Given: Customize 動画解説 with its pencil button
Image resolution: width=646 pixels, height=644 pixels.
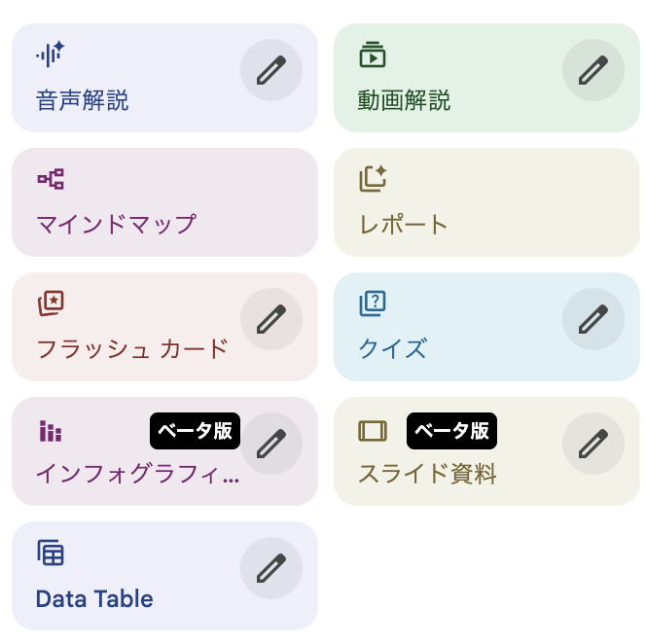Looking at the screenshot, I should pos(592,70).
